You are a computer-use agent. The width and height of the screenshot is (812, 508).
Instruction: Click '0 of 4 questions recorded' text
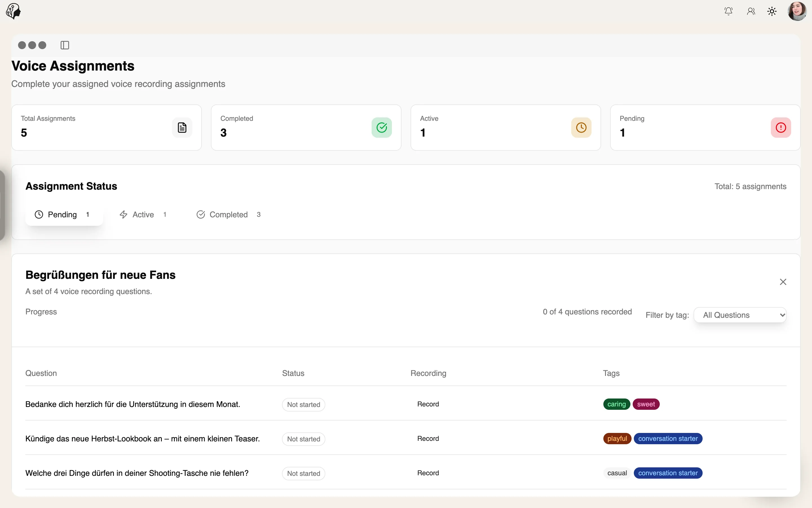click(587, 312)
